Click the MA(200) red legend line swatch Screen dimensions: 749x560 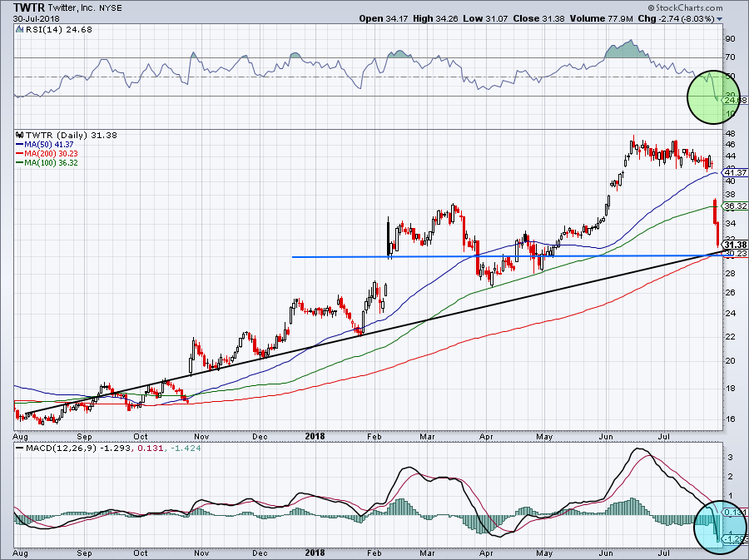[x=20, y=154]
